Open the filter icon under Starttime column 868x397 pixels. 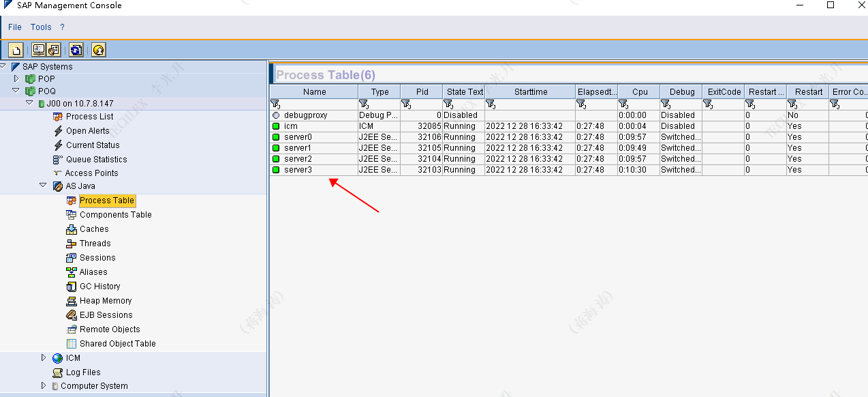[491, 104]
